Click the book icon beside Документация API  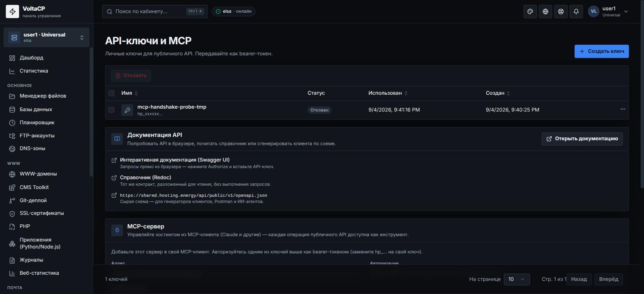117,139
